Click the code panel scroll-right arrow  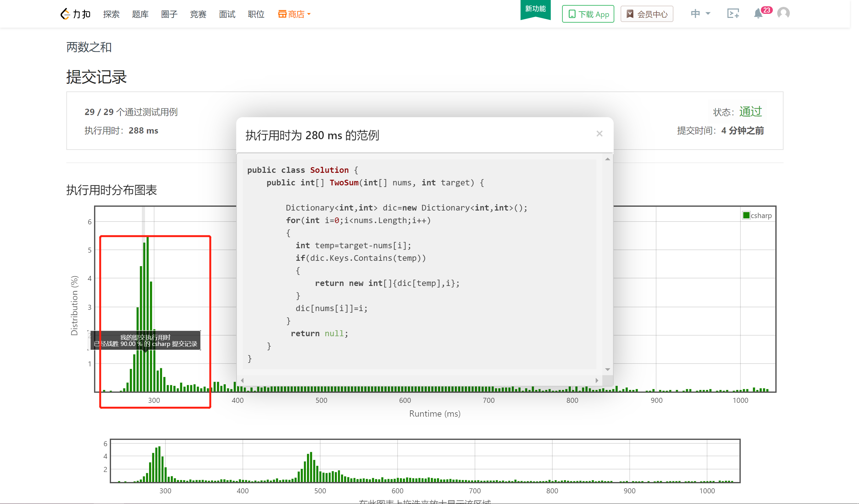coord(597,381)
